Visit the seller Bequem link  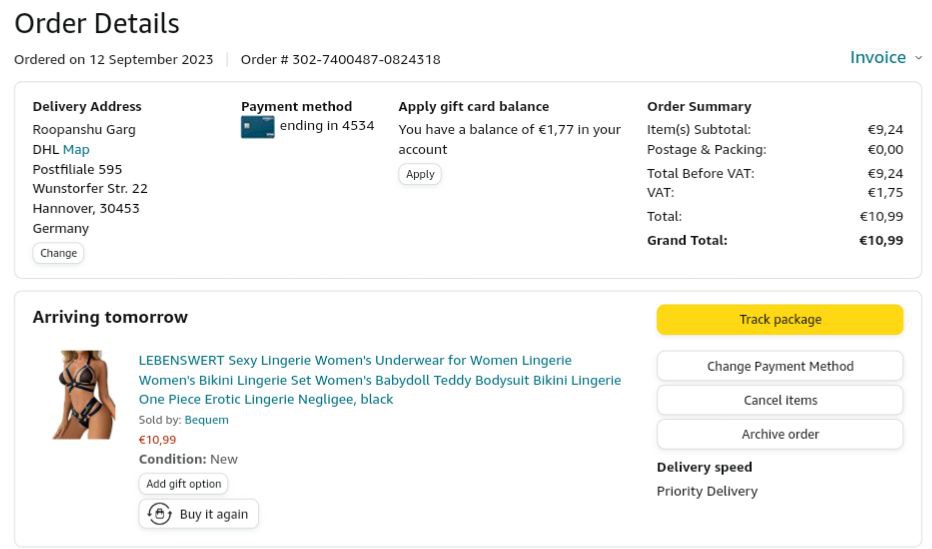[206, 420]
